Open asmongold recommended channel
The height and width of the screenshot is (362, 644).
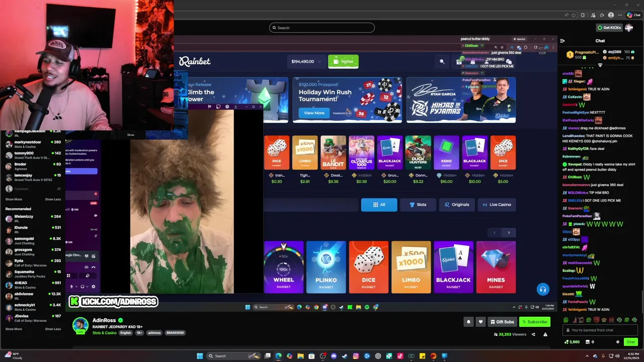click(x=33, y=240)
